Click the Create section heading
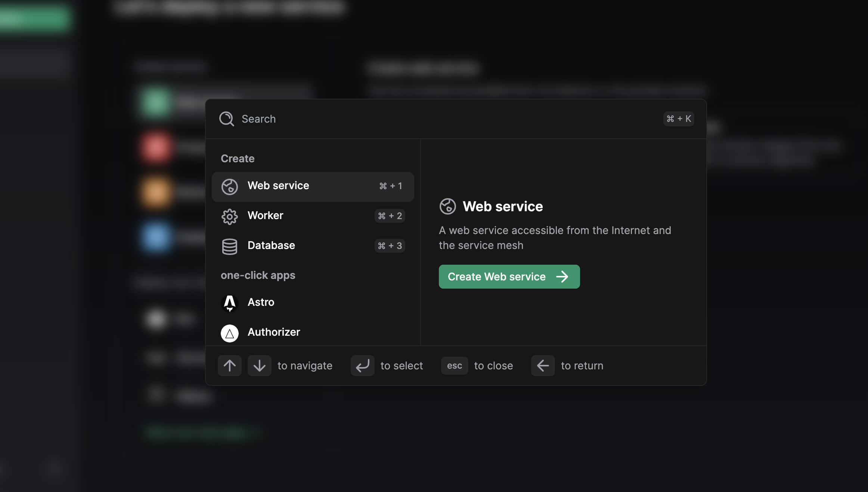Image resolution: width=868 pixels, height=492 pixels. click(238, 159)
